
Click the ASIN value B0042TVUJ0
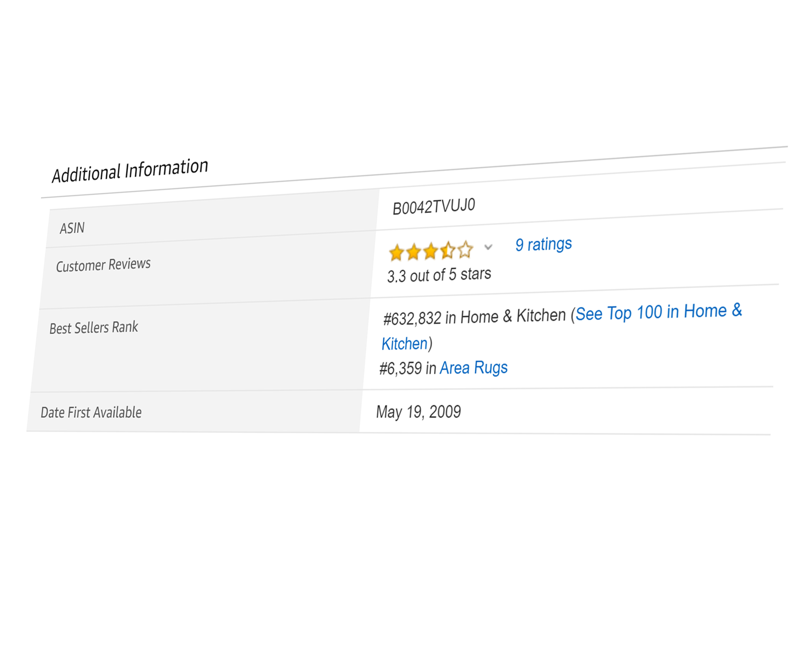434,206
